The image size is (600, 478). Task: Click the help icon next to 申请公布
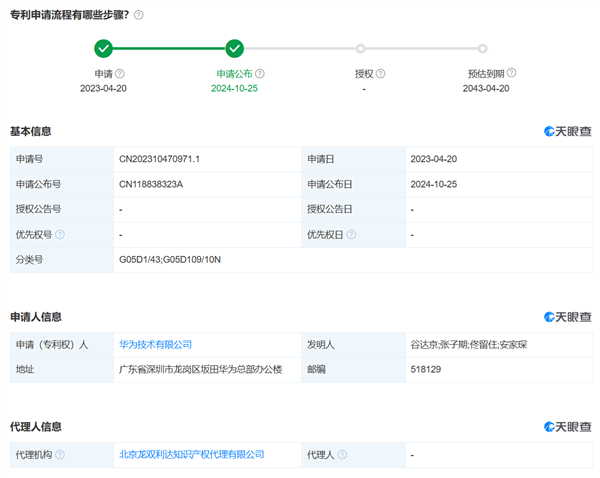click(260, 74)
